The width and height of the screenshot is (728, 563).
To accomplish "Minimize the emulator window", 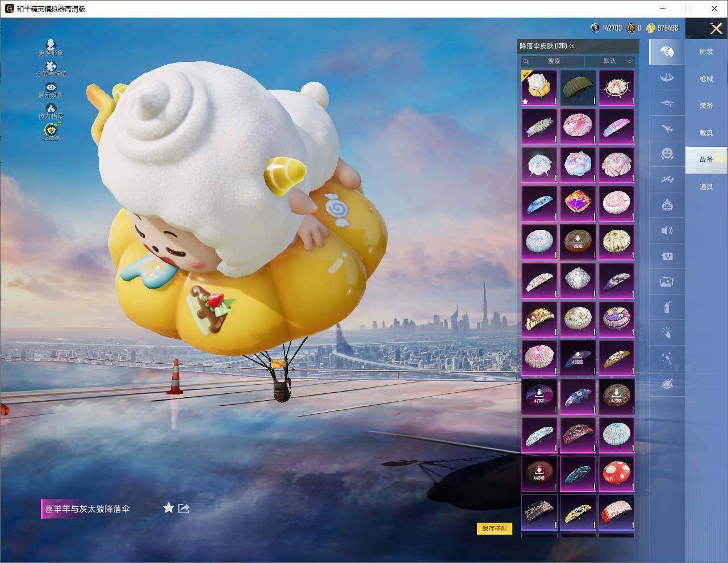I will pyautogui.click(x=662, y=9).
